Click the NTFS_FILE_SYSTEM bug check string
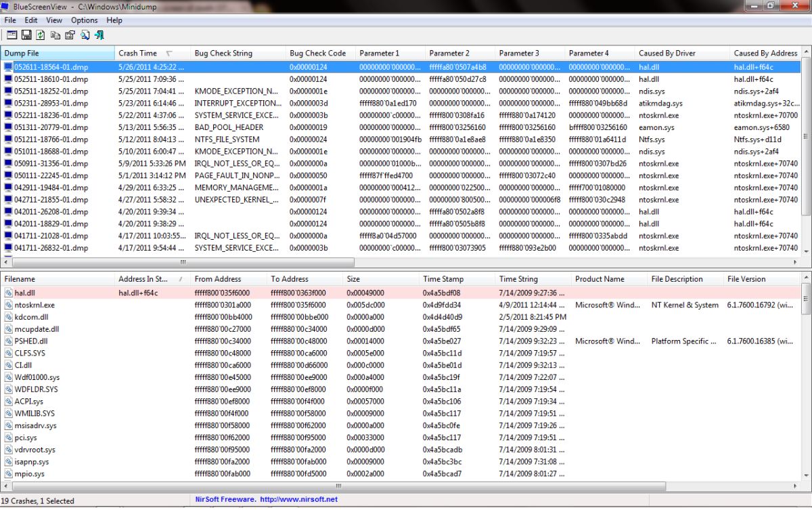 click(x=227, y=140)
